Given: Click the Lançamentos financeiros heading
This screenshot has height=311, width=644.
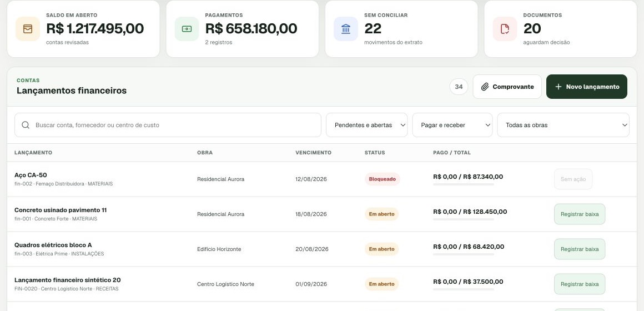Looking at the screenshot, I should click(x=72, y=91).
